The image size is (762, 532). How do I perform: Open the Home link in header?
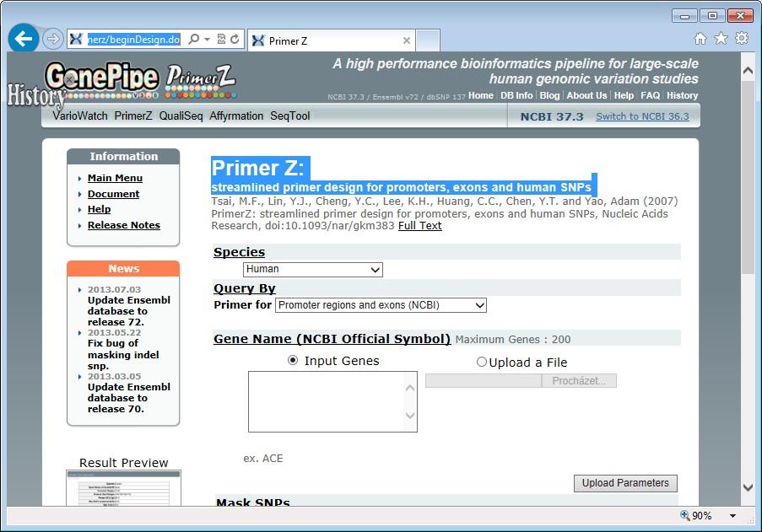[481, 95]
